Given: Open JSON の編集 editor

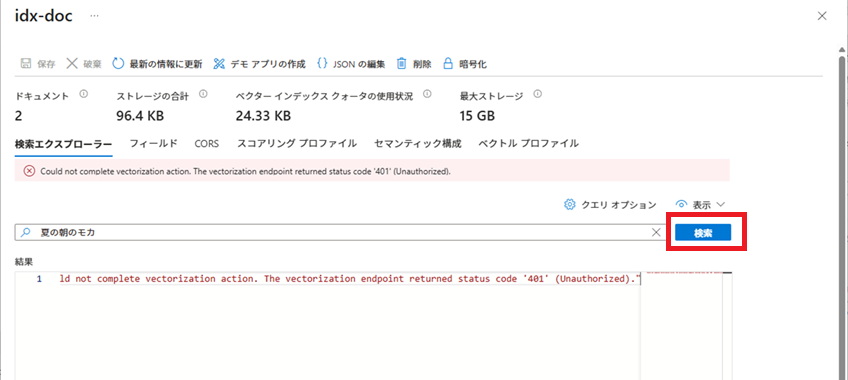Looking at the screenshot, I should click(322, 64).
